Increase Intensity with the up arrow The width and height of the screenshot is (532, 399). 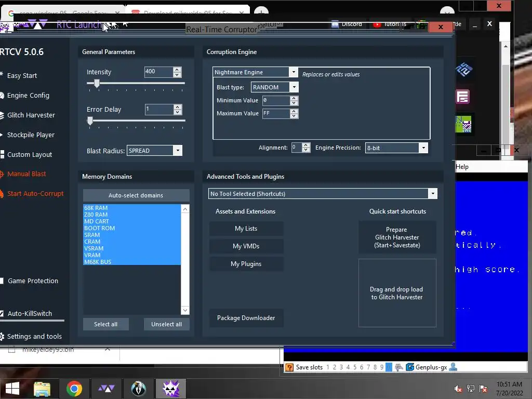(x=177, y=69)
